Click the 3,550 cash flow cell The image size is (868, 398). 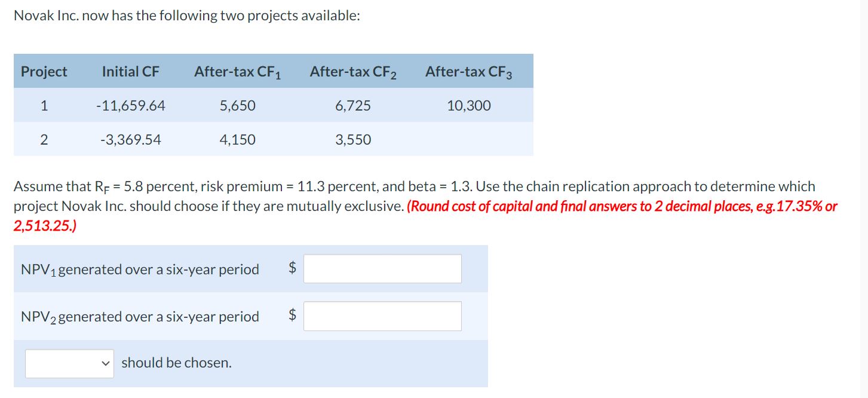coord(353,139)
